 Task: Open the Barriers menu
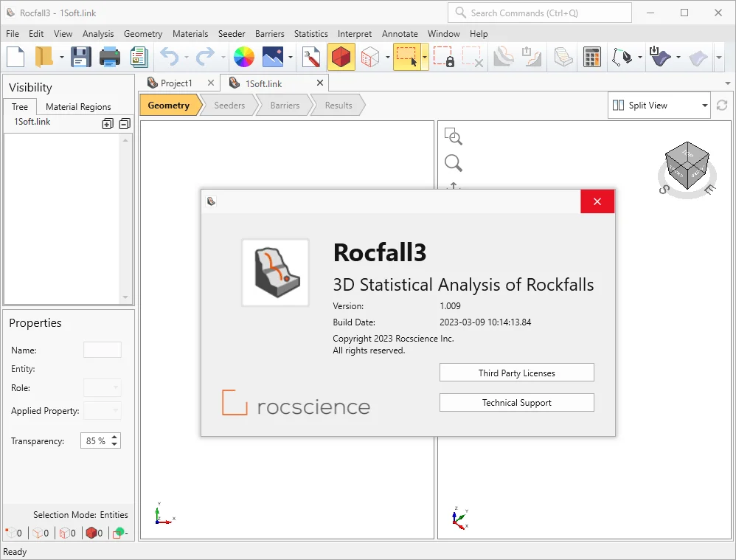pyautogui.click(x=269, y=34)
